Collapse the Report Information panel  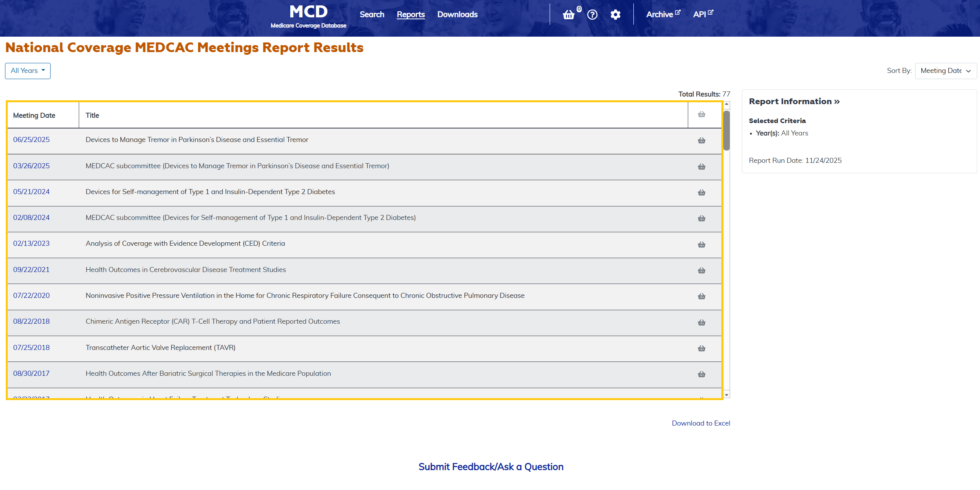point(794,101)
